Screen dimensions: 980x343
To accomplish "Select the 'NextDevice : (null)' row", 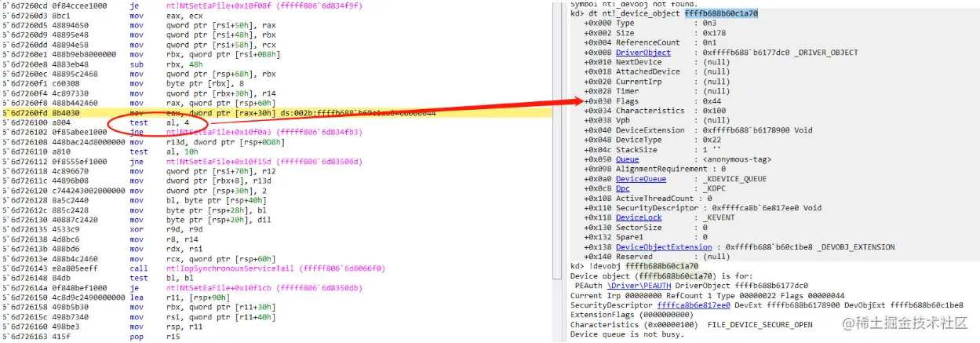I will (x=656, y=63).
